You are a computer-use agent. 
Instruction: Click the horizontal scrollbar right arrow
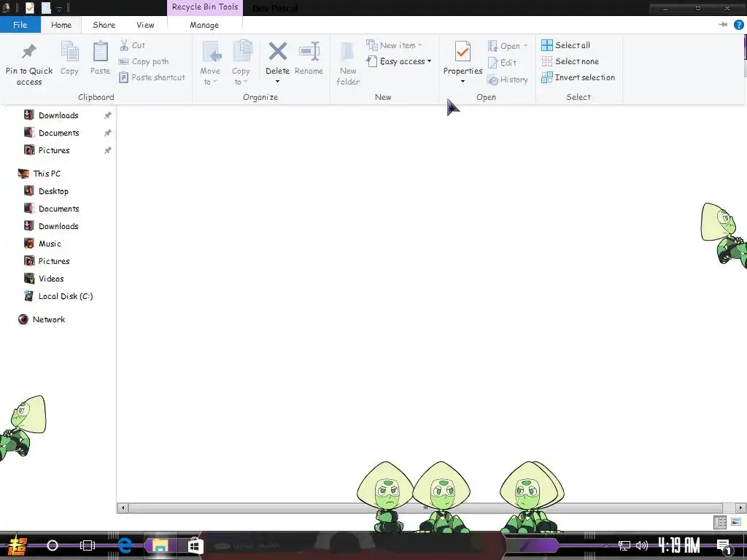(x=741, y=507)
